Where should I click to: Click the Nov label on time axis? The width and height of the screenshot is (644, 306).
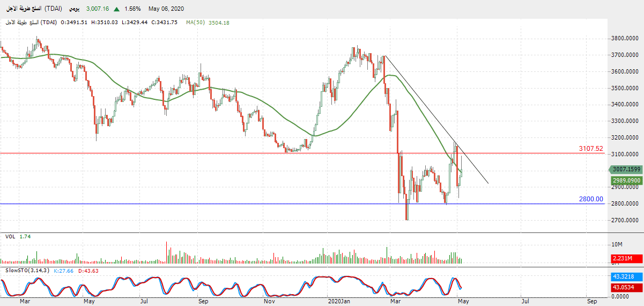(x=270, y=302)
